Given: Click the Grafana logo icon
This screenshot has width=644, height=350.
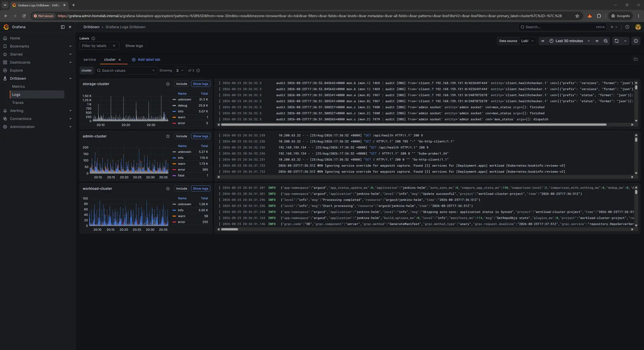Looking at the screenshot, I should click(x=6, y=27).
